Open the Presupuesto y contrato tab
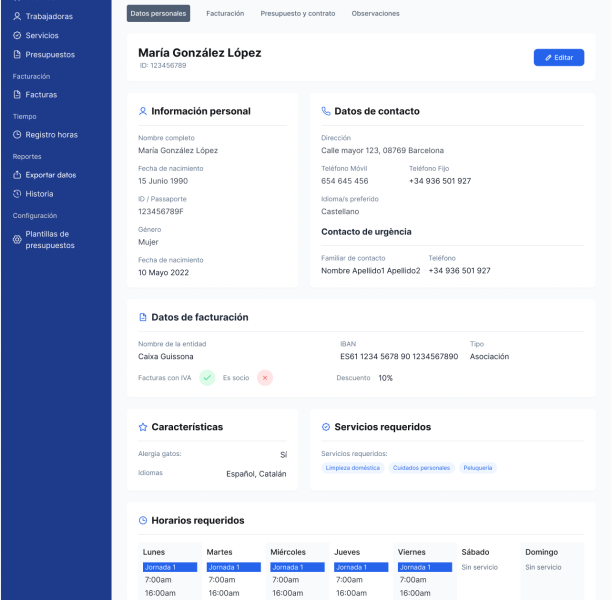612x600 pixels. click(298, 14)
